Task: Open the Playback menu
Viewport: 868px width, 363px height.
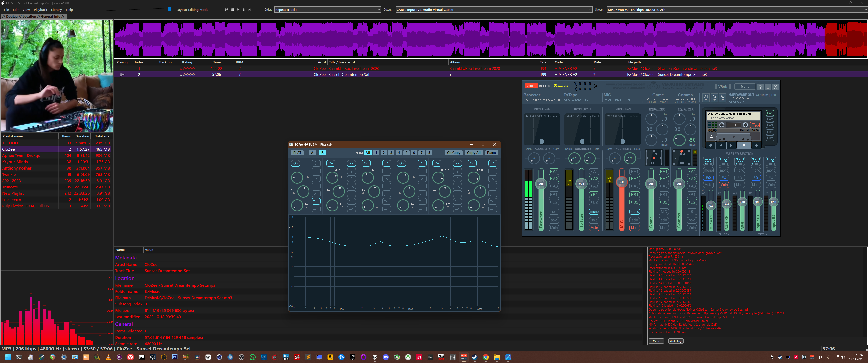Action: click(x=40, y=10)
